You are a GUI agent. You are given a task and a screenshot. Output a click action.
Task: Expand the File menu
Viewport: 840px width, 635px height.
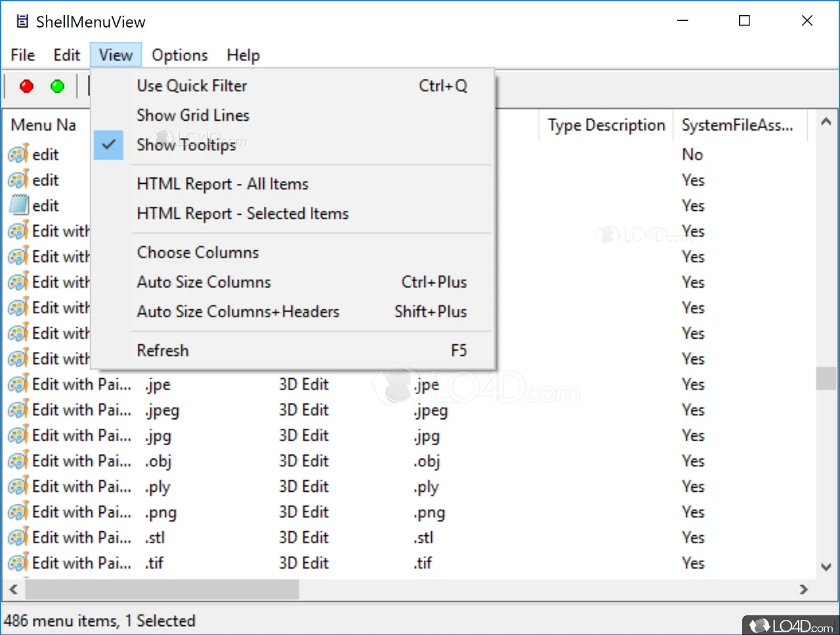[23, 55]
